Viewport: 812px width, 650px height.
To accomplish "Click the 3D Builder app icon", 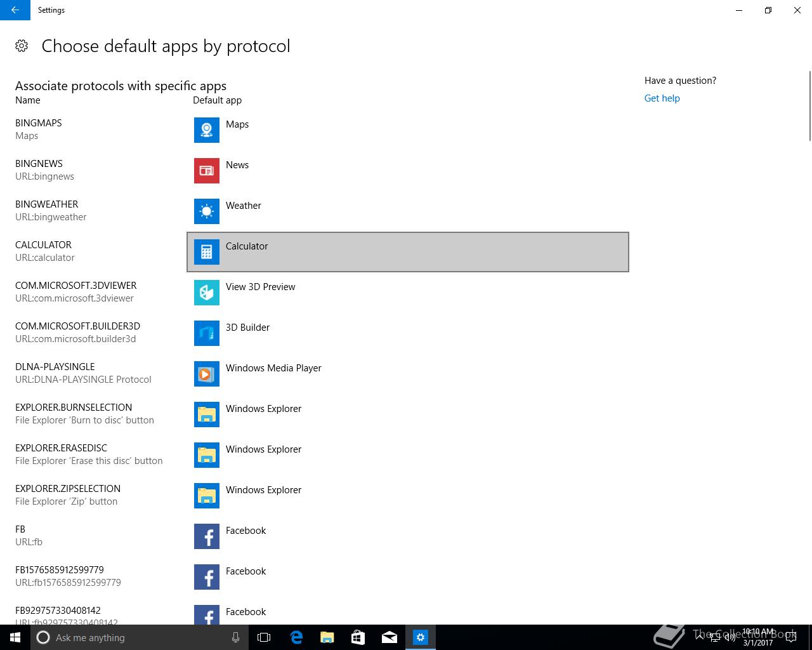I will [x=207, y=333].
